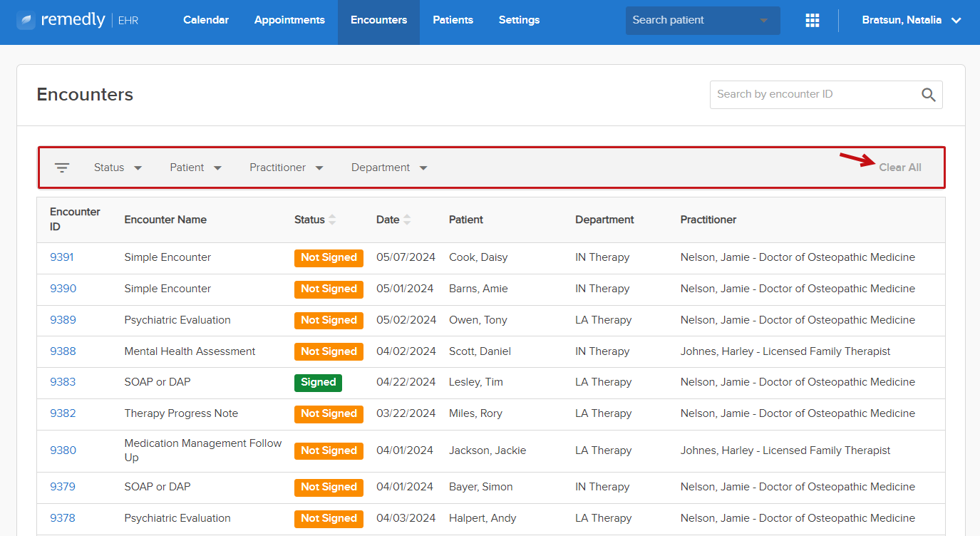Click Medication Management Follow Up name
This screenshot has height=536, width=980.
[x=203, y=450]
